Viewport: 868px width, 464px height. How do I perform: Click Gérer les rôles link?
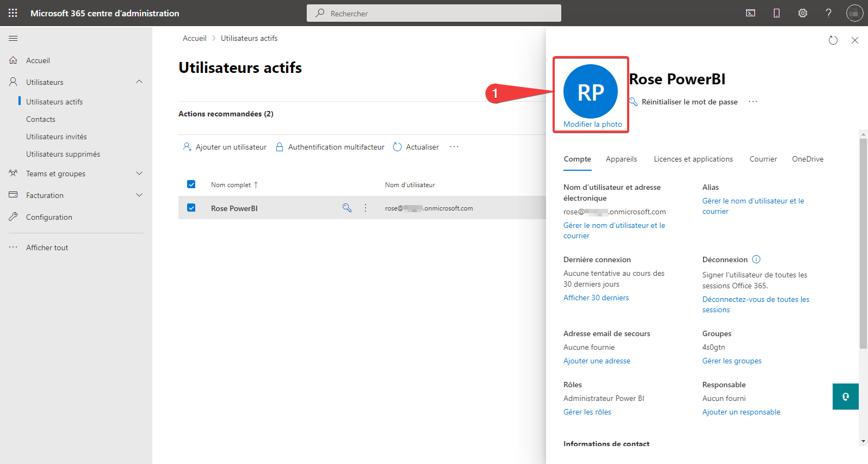(x=587, y=412)
